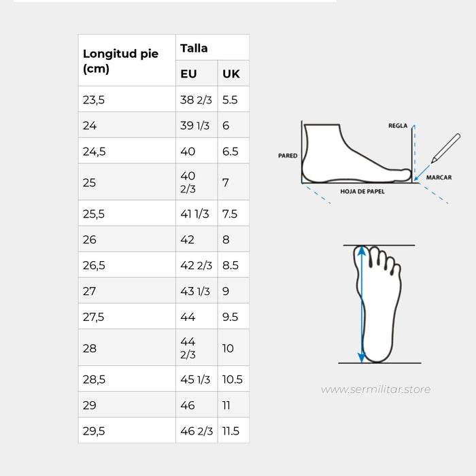Select the EU 46 2/3 size cell
Image resolution: width=476 pixels, height=476 pixels.
[197, 431]
